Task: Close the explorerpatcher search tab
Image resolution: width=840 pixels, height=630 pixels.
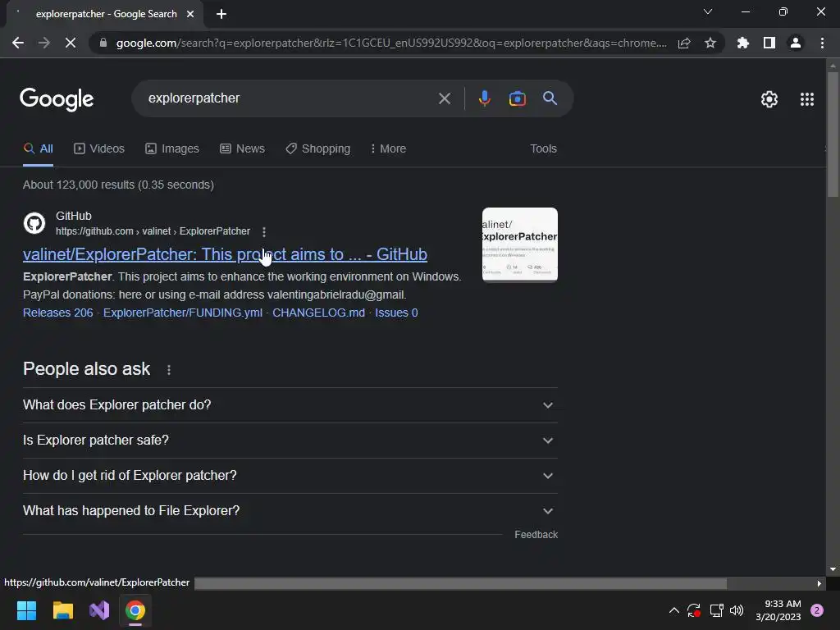Action: 190,14
